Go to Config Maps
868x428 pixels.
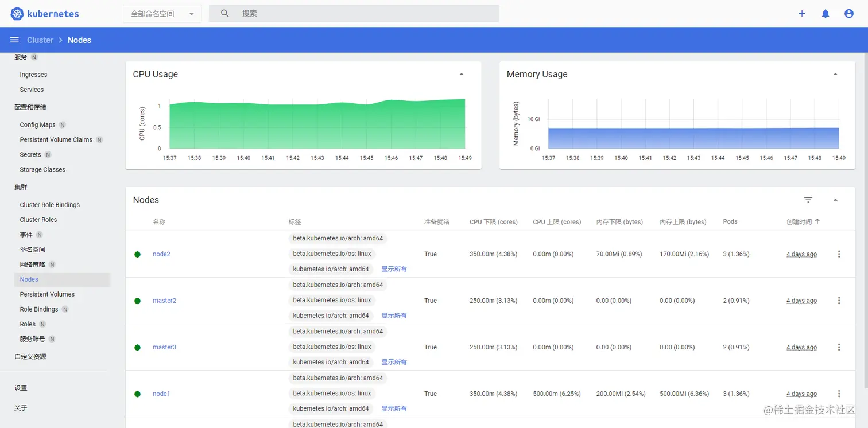tap(37, 124)
